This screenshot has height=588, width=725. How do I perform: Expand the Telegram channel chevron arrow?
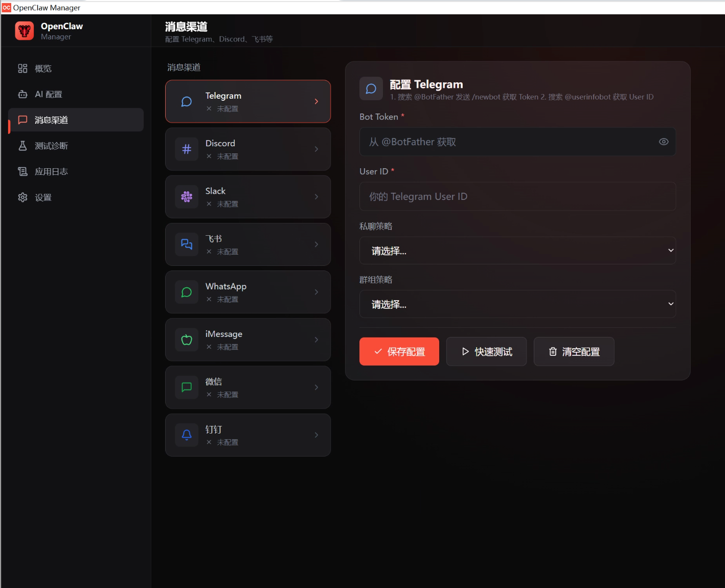pos(316,101)
